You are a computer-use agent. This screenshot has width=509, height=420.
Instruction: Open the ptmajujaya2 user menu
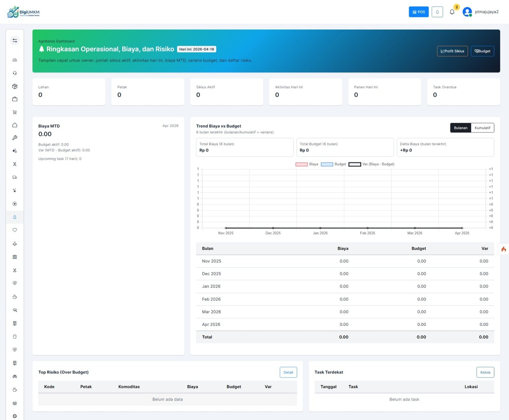coord(481,12)
